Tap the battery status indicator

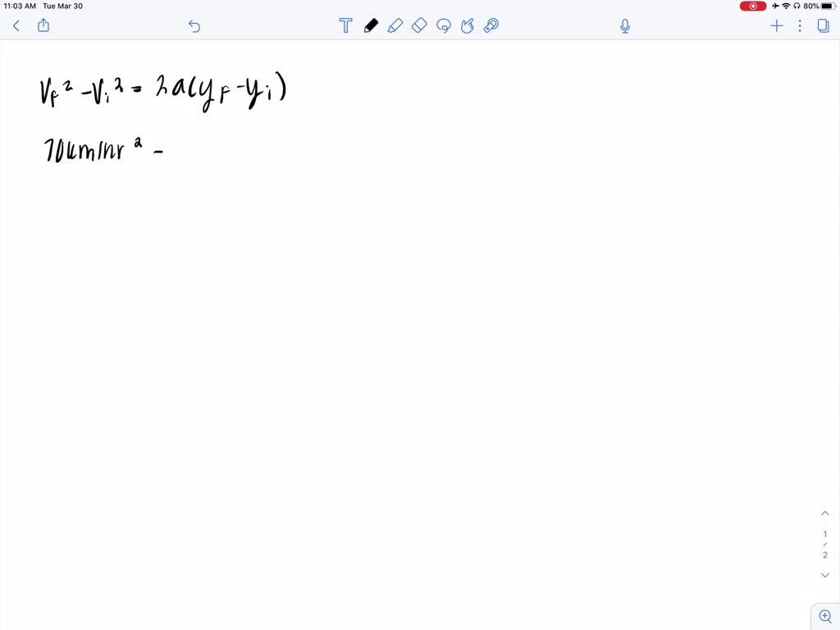[829, 6]
